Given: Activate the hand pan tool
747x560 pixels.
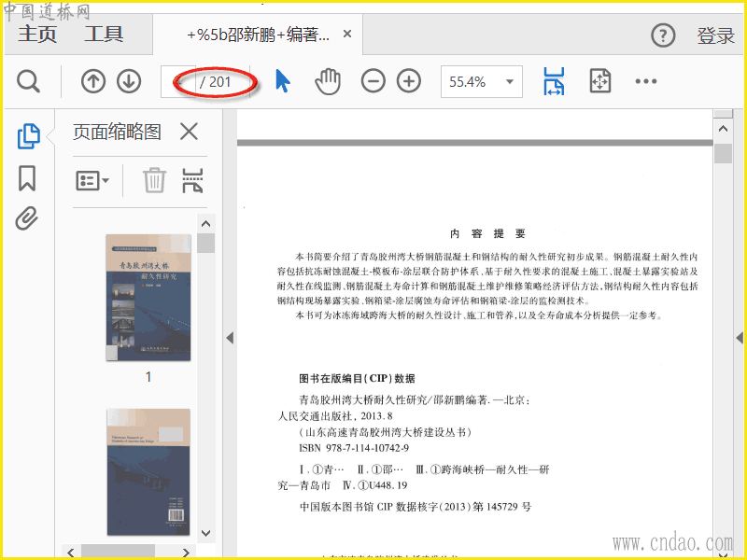Looking at the screenshot, I should coord(328,81).
